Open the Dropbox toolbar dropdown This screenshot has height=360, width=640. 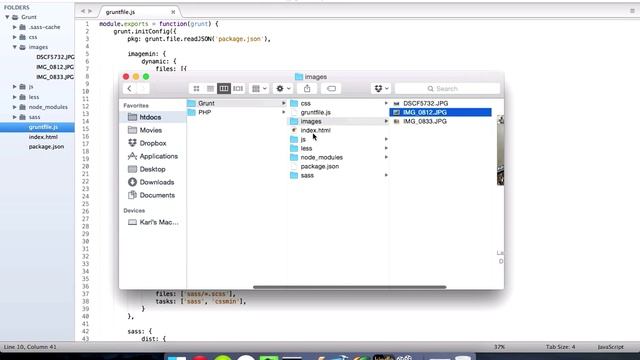[x=381, y=89]
